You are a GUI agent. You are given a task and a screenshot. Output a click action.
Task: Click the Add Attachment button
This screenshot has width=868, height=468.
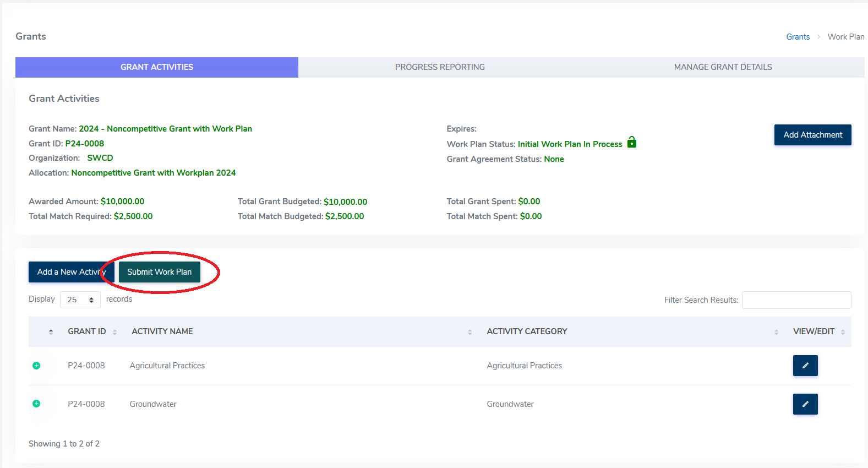pos(812,135)
